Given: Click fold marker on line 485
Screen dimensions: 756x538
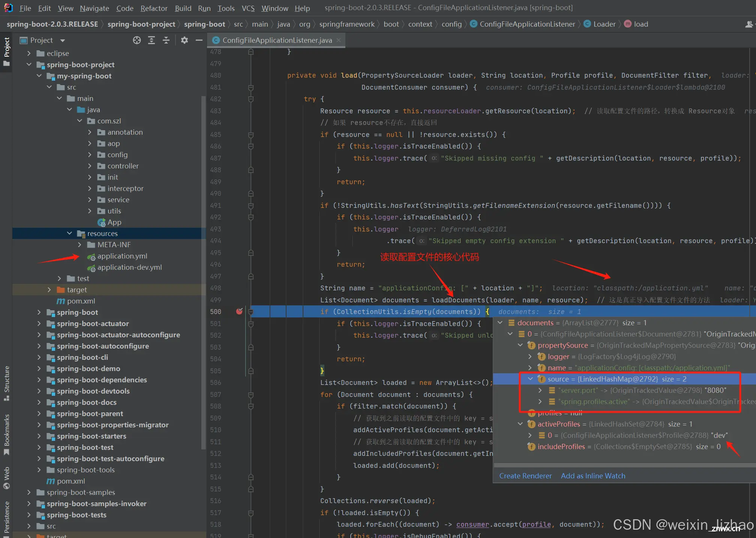Looking at the screenshot, I should (251, 135).
